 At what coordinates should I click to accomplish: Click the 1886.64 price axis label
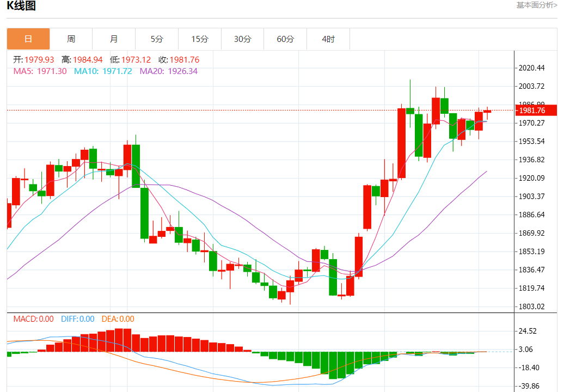pos(532,215)
